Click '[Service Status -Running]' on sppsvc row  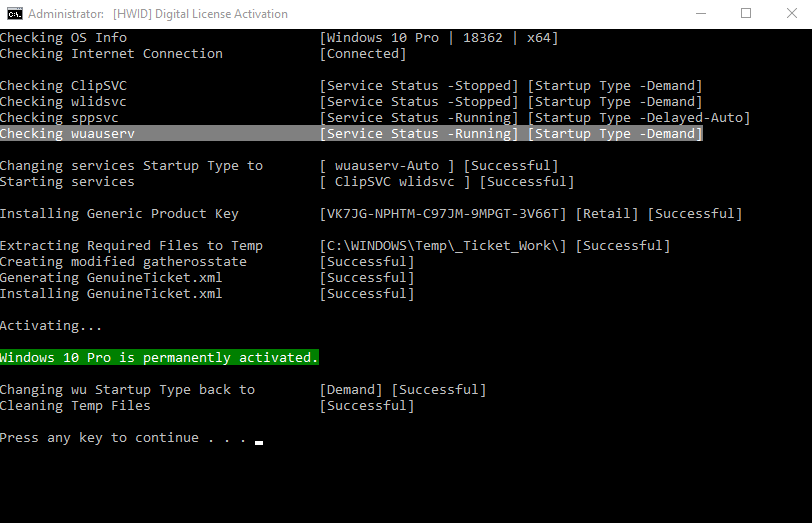click(x=418, y=118)
